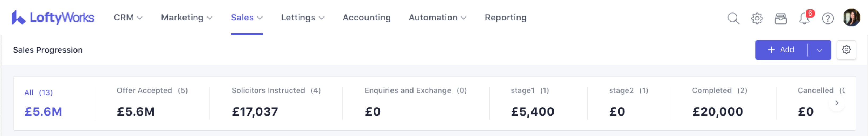Image resolution: width=868 pixels, height=136 pixels.
Task: Expand the Marketing menu
Action: [x=186, y=18]
